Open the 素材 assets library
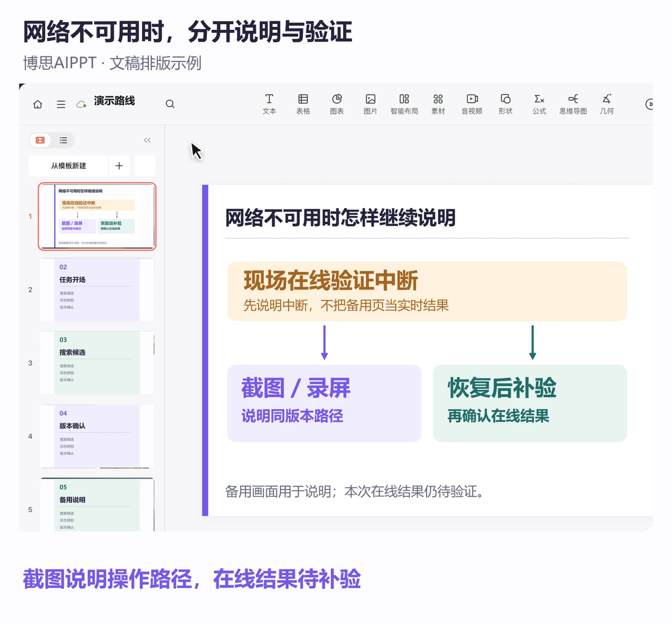This screenshot has height=624, width=672. point(438,104)
